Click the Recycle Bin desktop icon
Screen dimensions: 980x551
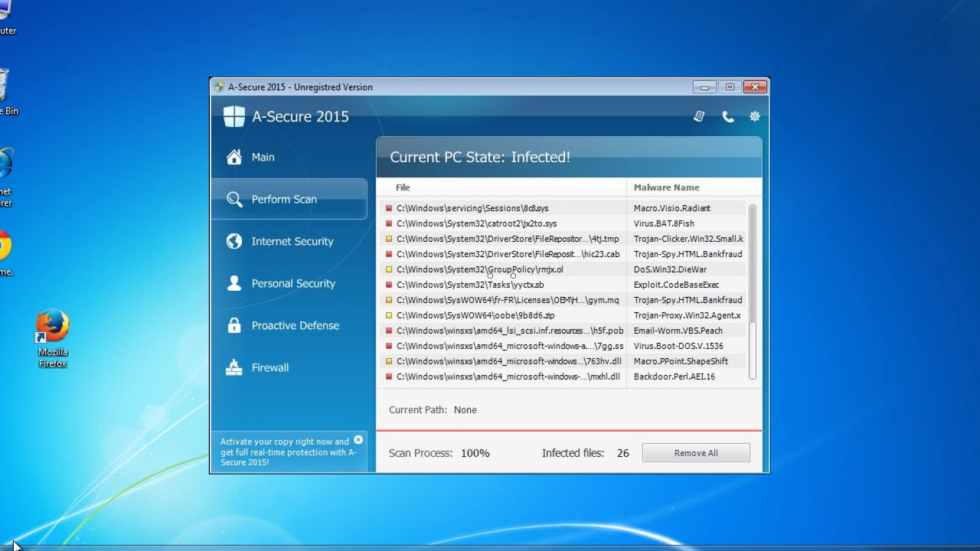pyautogui.click(x=4, y=84)
